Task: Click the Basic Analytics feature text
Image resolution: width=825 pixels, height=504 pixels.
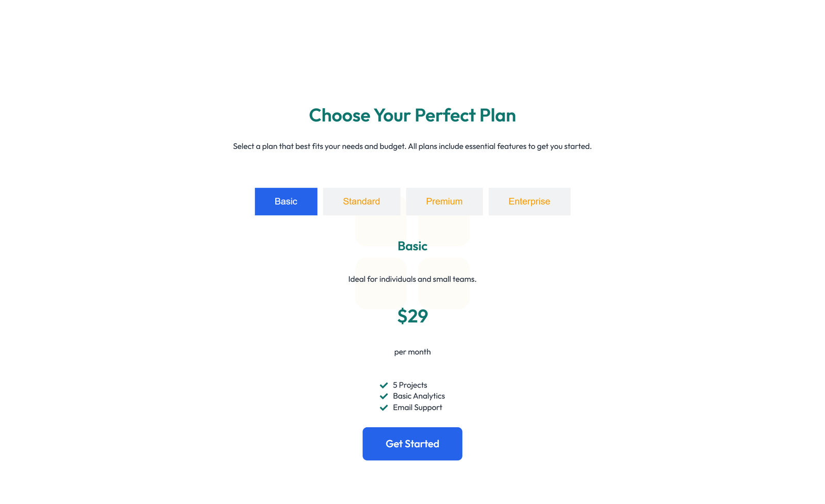Action: pyautogui.click(x=418, y=396)
